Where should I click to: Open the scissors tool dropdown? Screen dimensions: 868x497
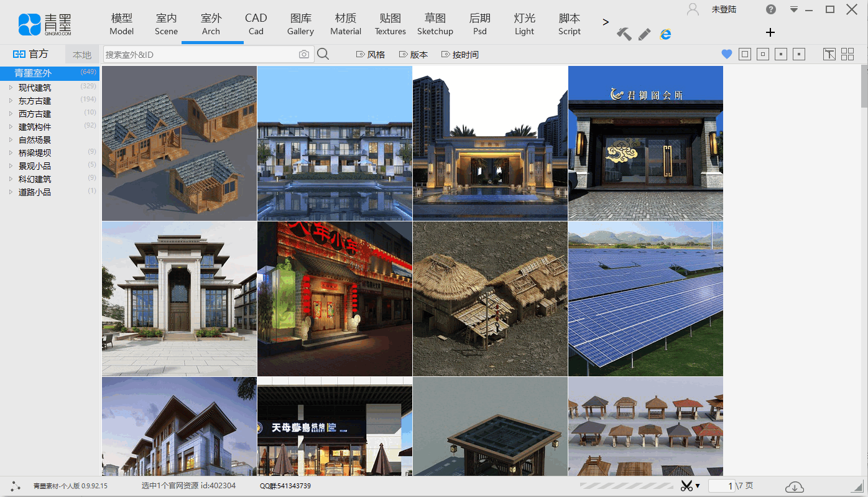click(x=690, y=486)
